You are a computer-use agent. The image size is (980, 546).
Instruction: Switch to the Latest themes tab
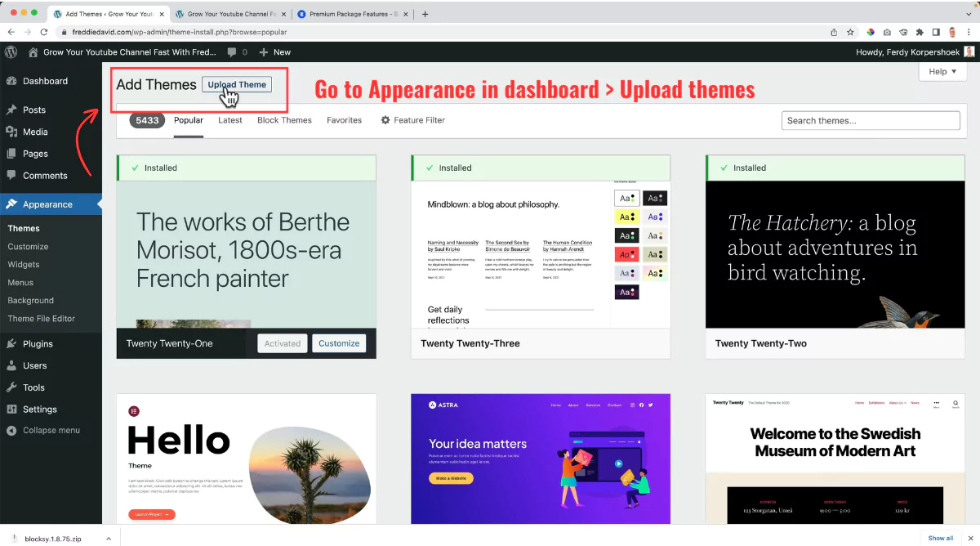(229, 119)
